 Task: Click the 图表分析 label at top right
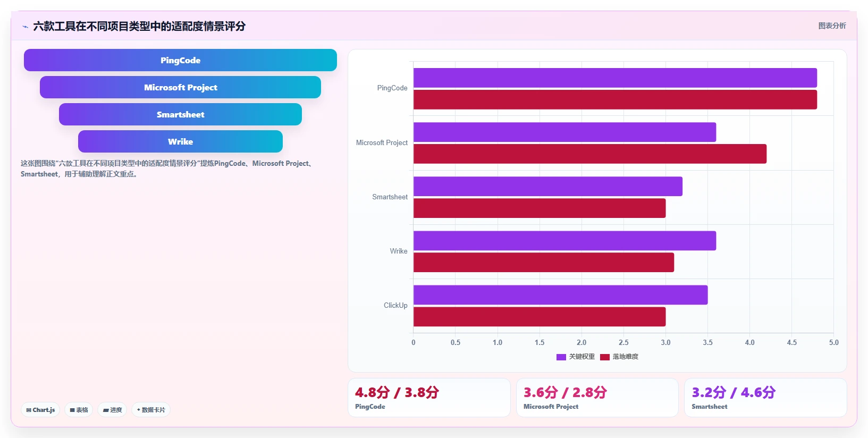tap(832, 26)
